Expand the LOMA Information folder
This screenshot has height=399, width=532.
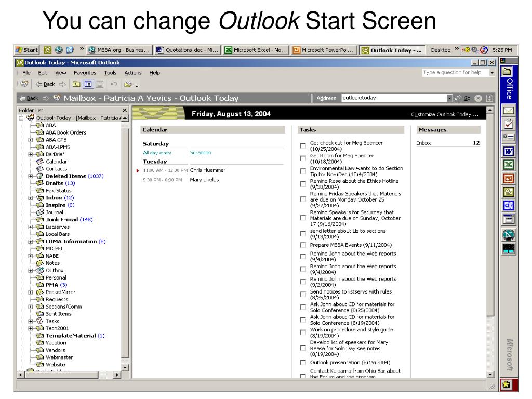(x=31, y=242)
